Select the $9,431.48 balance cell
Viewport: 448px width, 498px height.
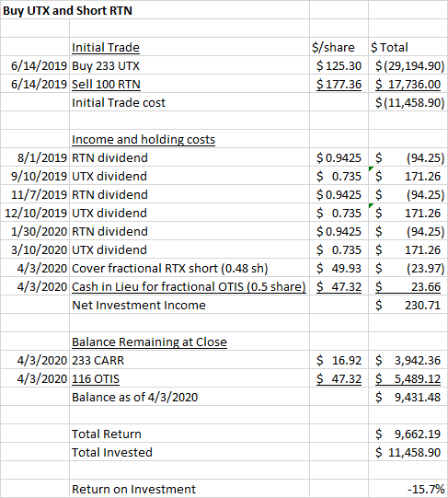coord(408,398)
